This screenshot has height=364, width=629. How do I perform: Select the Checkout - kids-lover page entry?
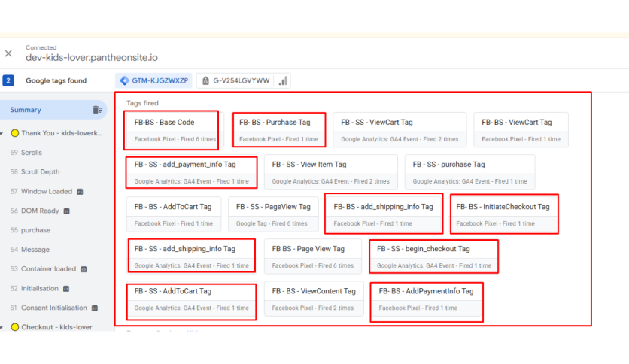tap(56, 327)
